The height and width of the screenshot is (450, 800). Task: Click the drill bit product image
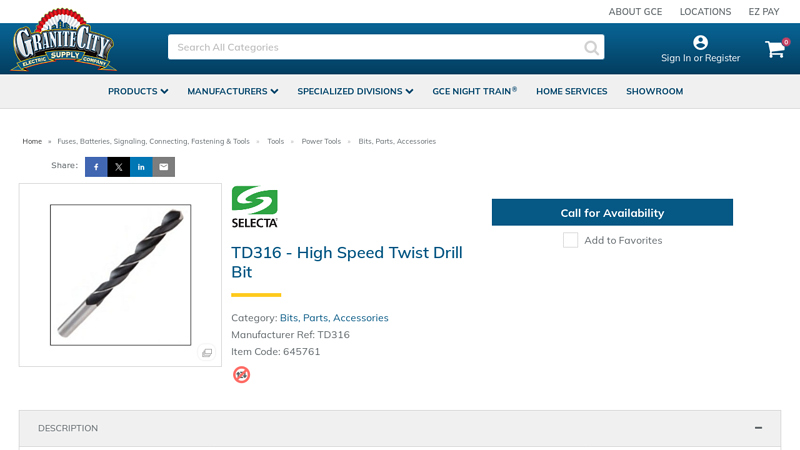pos(120,275)
